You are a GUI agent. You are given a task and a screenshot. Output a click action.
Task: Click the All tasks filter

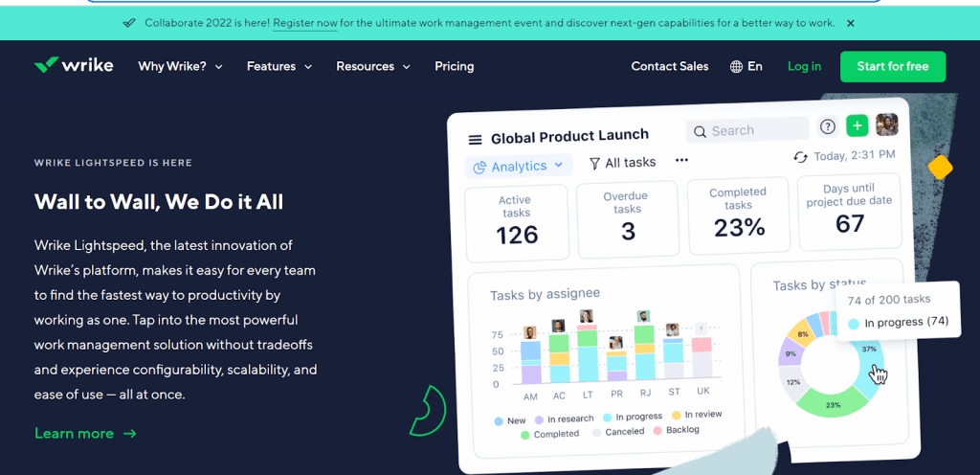tap(622, 163)
